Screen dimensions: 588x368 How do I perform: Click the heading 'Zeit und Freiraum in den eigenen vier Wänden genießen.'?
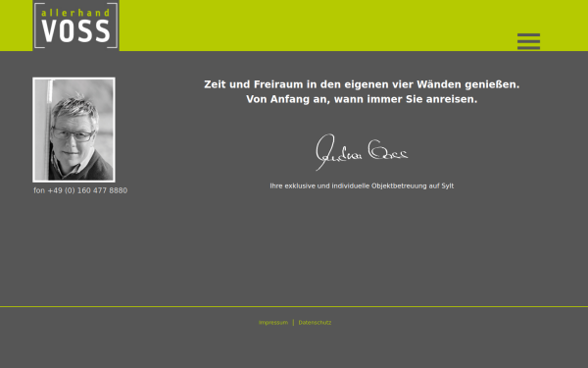362,84
